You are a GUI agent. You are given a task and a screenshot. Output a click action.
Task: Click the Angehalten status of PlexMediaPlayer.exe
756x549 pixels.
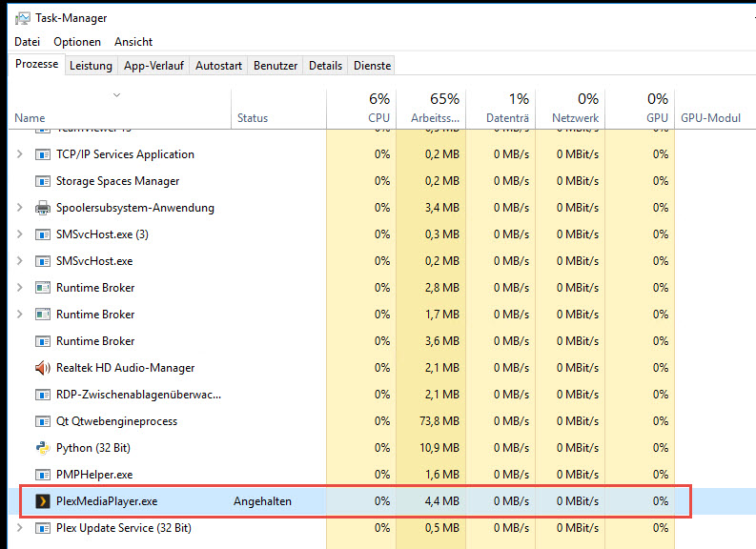pyautogui.click(x=262, y=501)
